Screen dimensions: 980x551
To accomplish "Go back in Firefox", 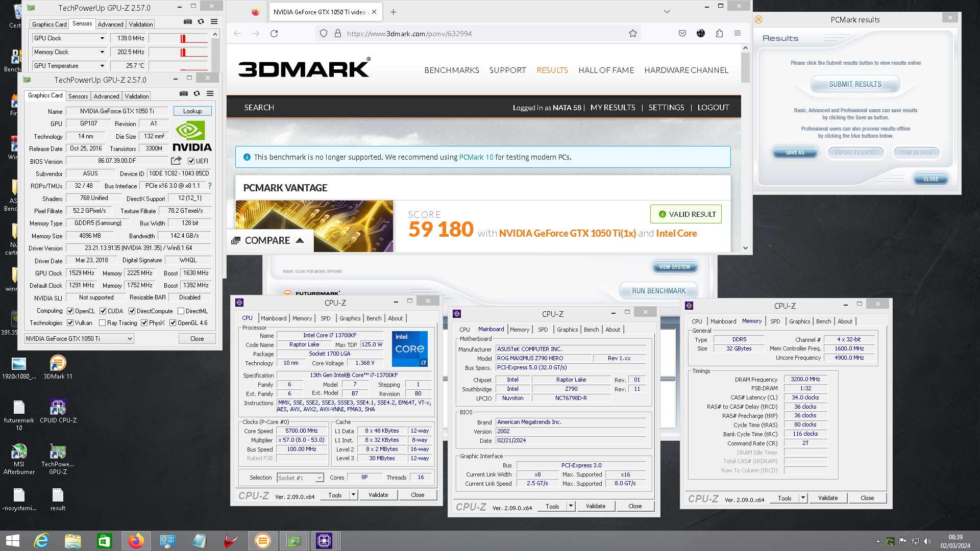I will tap(237, 34).
